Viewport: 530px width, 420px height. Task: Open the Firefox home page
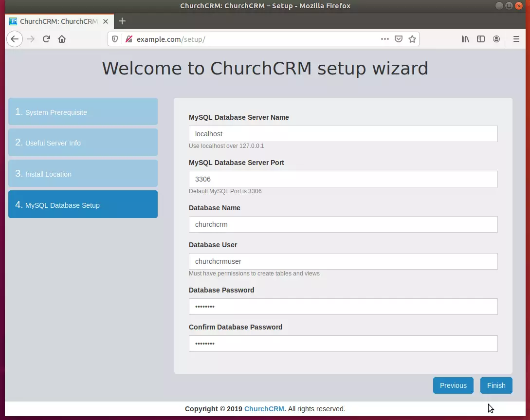click(62, 39)
